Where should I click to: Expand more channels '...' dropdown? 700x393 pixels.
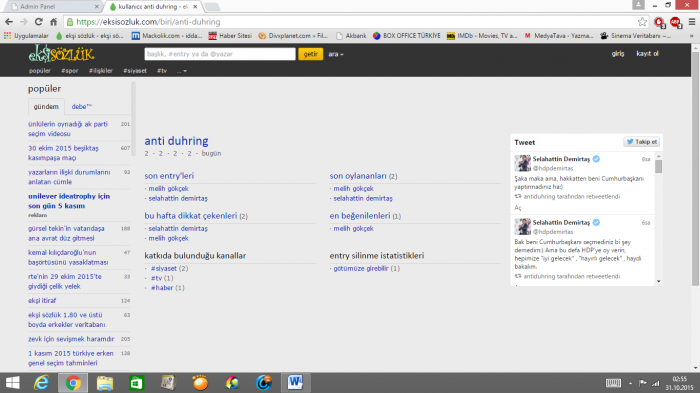[x=181, y=71]
